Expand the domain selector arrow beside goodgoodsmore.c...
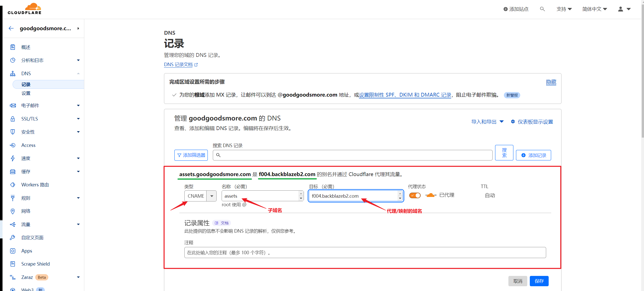Image resolution: width=644 pixels, height=291 pixels. tap(78, 28)
